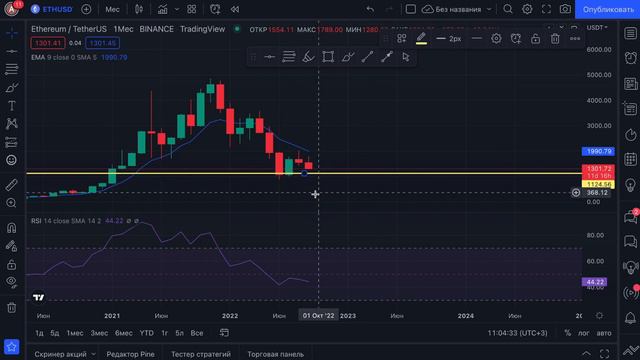
Task: Toggle авто auto scale
Action: coord(604,333)
